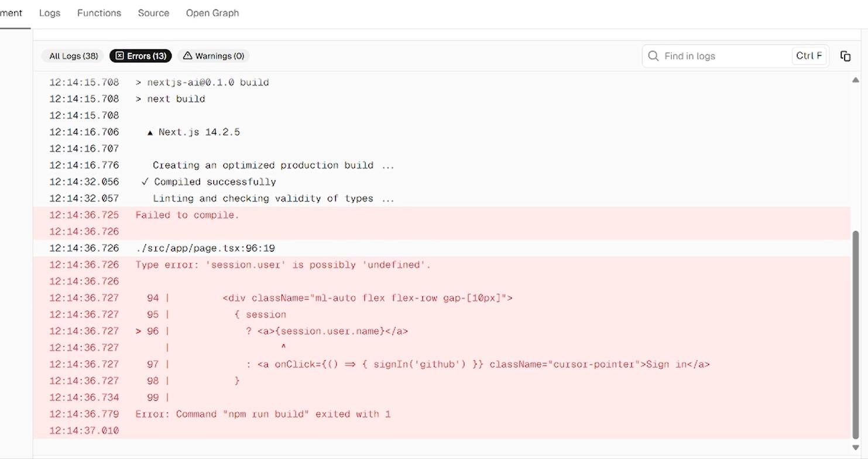Open the Source tab
Viewport: 868px width, 459px height.
[153, 13]
